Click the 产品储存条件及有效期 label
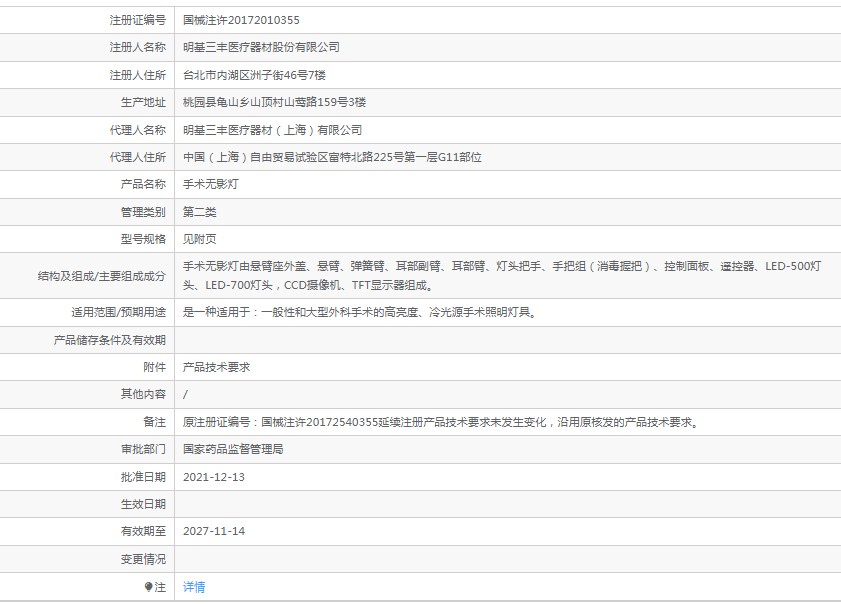This screenshot has width=841, height=604. coord(109,340)
